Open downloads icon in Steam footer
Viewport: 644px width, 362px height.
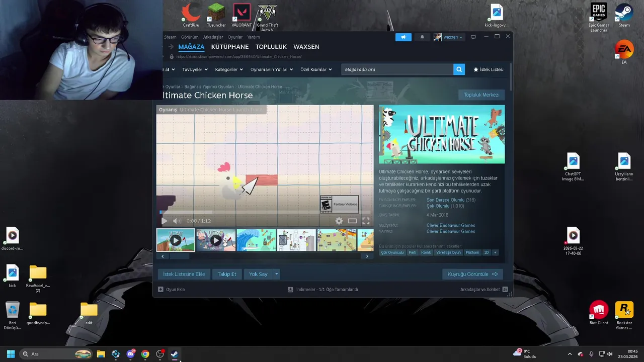pyautogui.click(x=290, y=290)
